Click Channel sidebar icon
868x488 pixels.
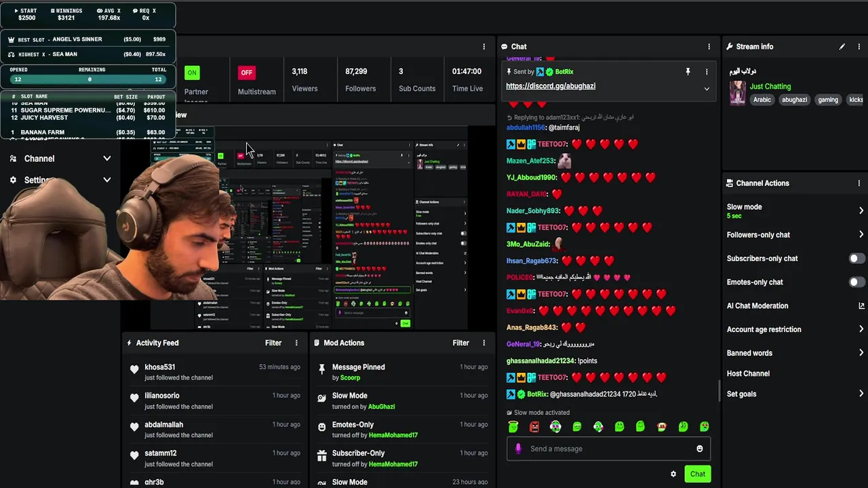point(13,159)
